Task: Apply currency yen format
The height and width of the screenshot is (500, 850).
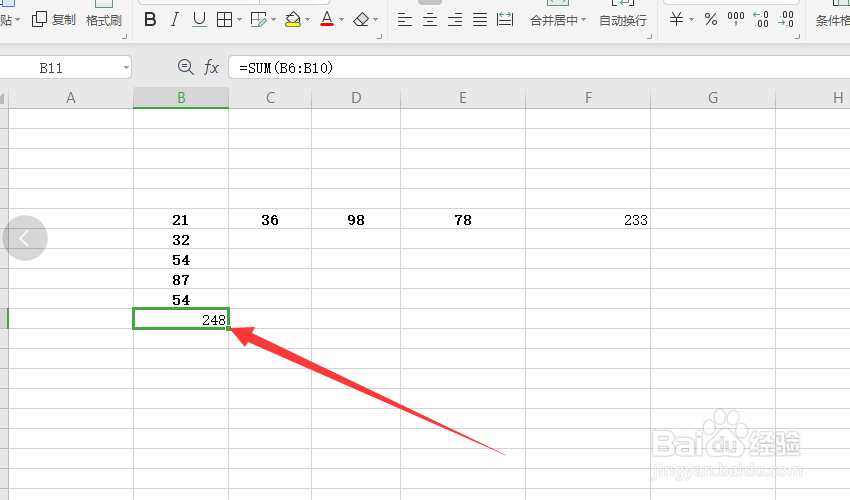Action: (x=676, y=20)
